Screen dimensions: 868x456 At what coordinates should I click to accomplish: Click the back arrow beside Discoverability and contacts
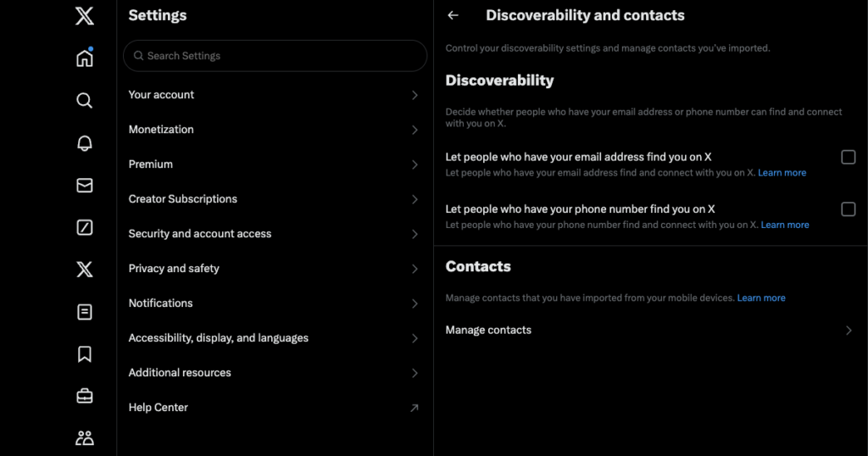453,15
